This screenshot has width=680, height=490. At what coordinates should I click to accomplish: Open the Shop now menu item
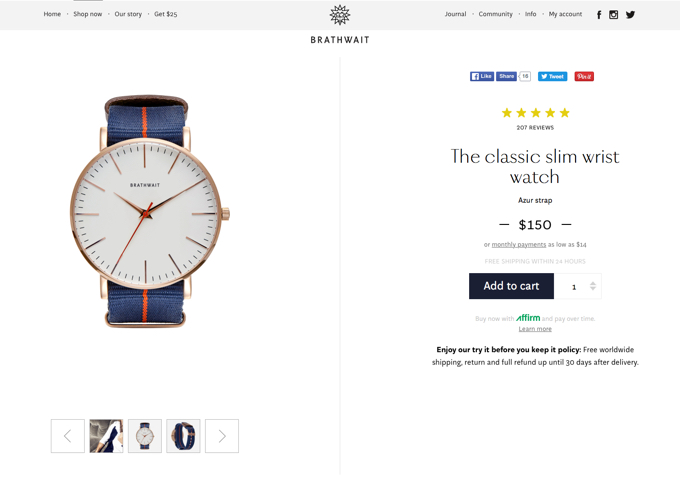(x=88, y=14)
